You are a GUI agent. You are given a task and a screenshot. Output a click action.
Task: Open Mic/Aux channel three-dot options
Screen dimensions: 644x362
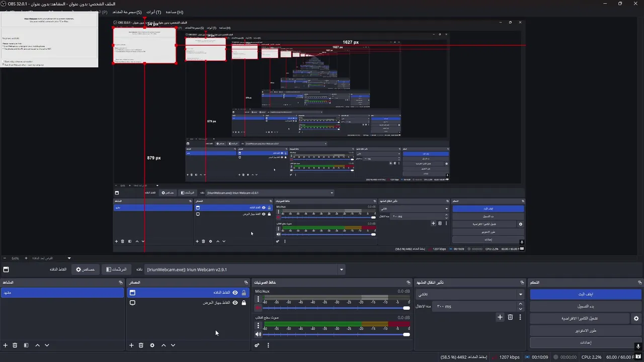click(x=258, y=300)
